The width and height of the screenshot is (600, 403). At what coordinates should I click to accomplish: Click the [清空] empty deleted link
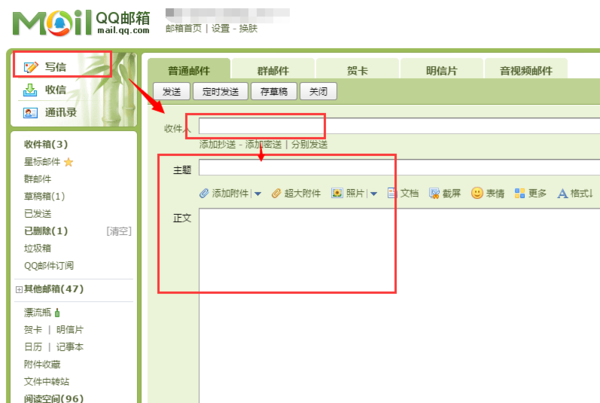tap(119, 231)
